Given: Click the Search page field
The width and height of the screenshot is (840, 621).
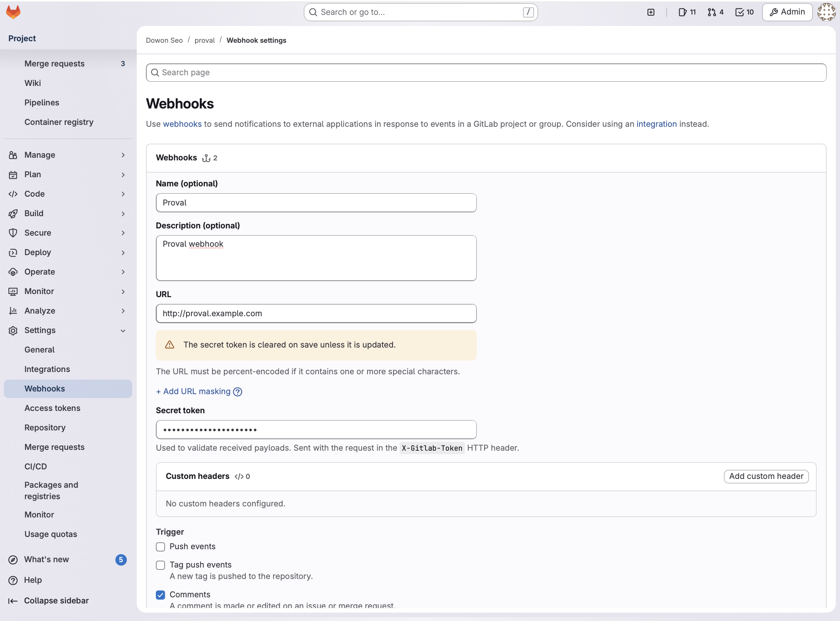Looking at the screenshot, I should (x=486, y=73).
